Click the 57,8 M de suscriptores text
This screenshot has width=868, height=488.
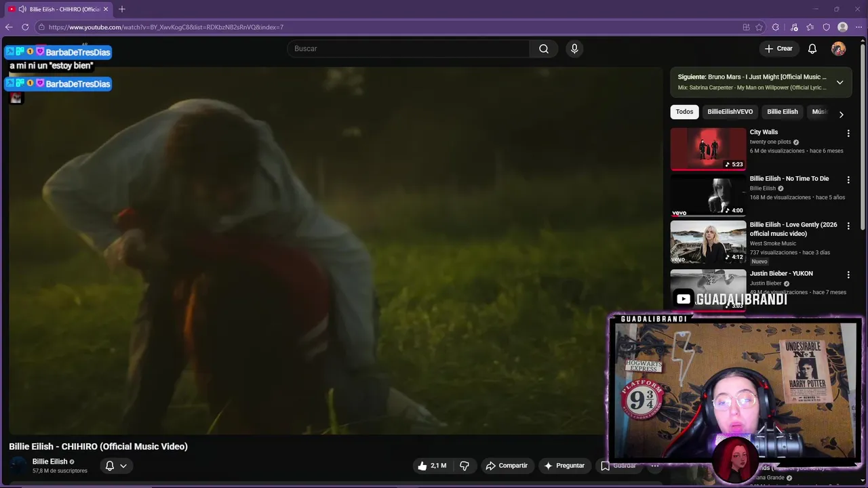60,471
